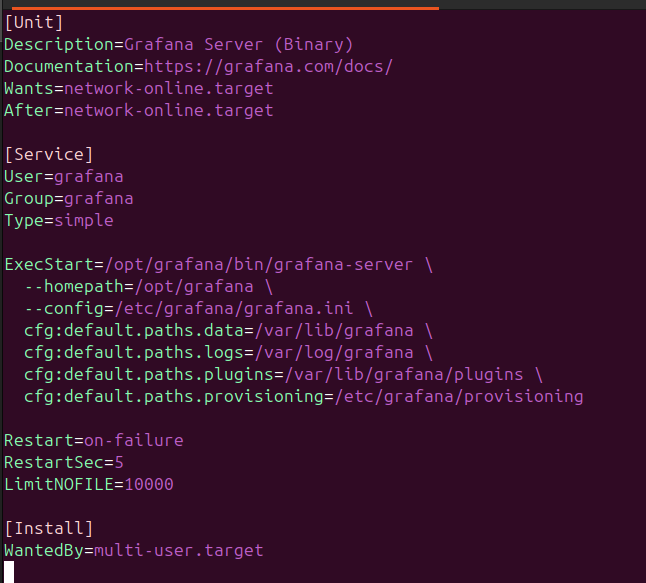646x583 pixels.
Task: Click the [Install] section header
Action: [49, 528]
